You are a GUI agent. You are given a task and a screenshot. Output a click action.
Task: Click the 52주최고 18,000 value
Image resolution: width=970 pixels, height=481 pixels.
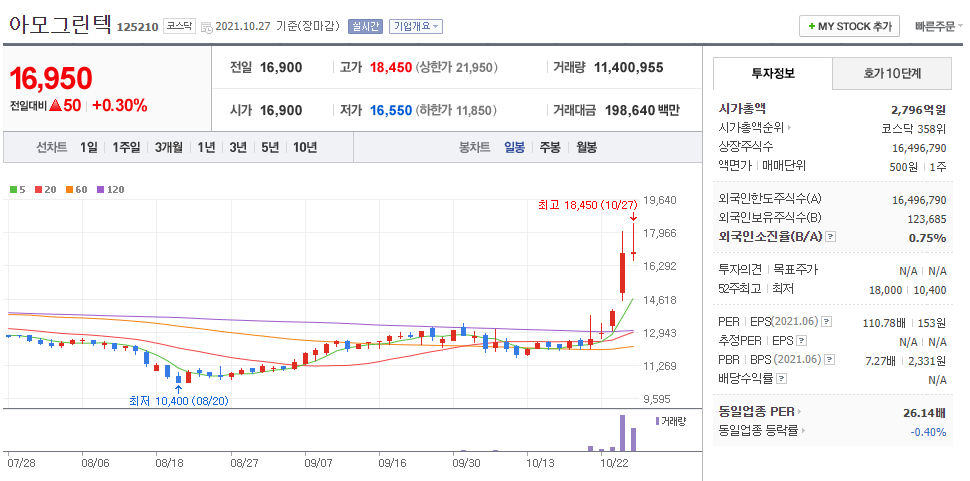886,289
